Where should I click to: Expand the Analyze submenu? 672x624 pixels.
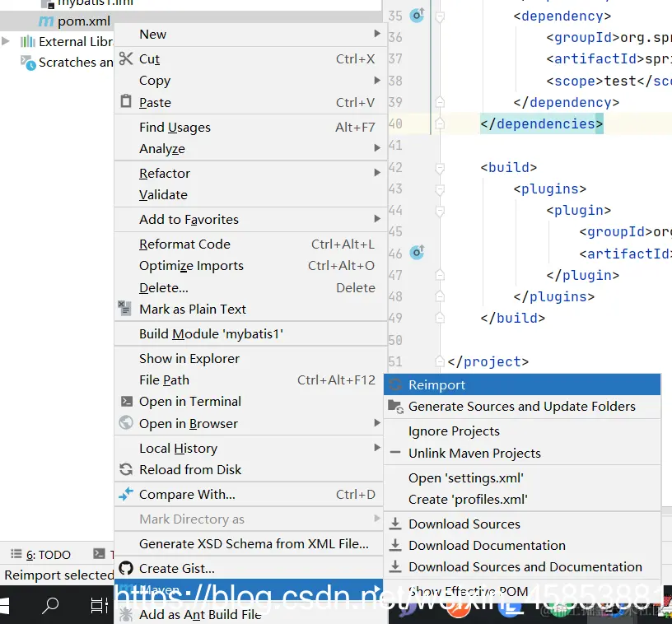click(x=377, y=147)
